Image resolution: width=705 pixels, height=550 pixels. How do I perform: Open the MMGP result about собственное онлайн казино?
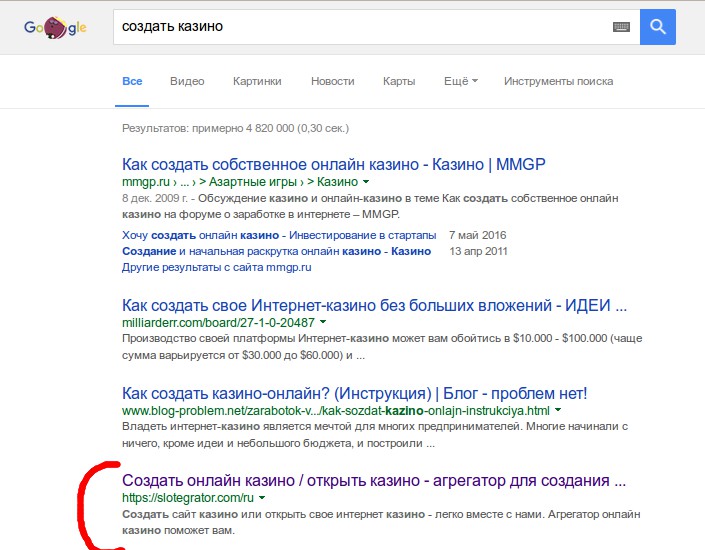[x=334, y=164]
